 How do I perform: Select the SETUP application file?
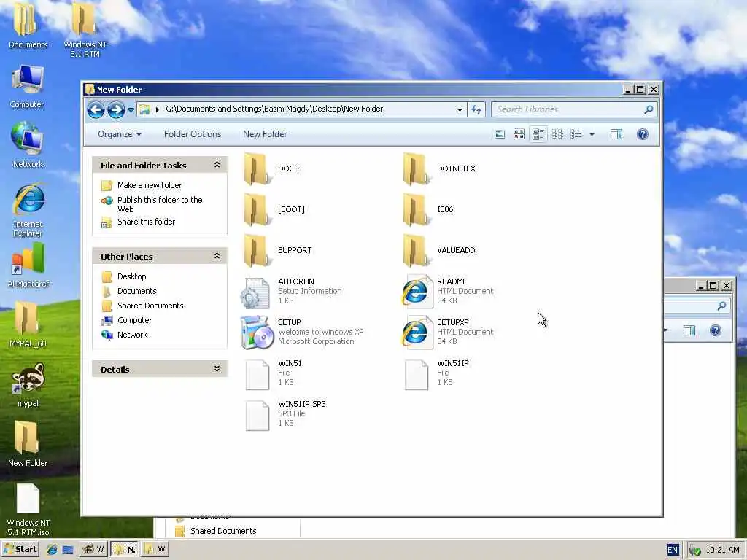point(302,332)
